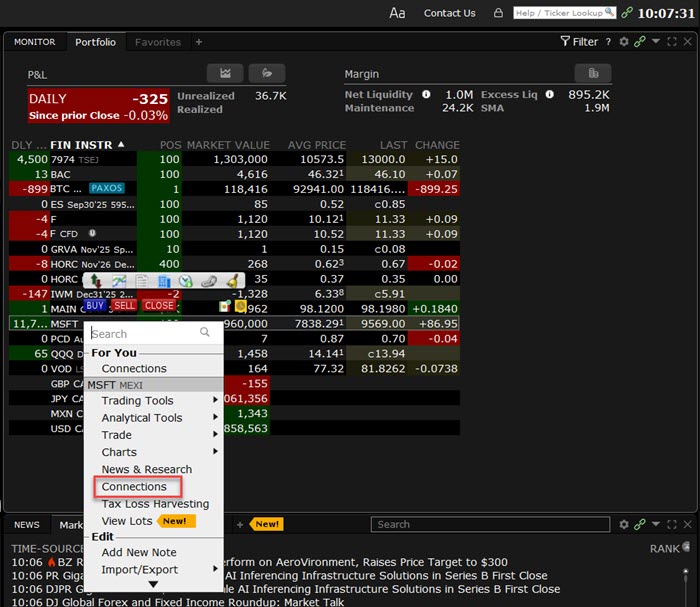Focus the Help / Ticker Lookup field
The width and height of the screenshot is (700, 607).
564,12
